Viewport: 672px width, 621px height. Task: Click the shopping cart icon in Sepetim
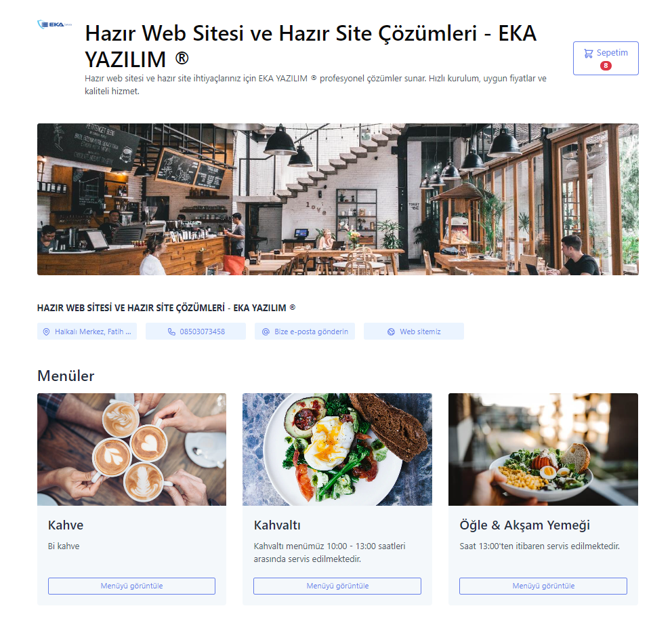(x=589, y=53)
